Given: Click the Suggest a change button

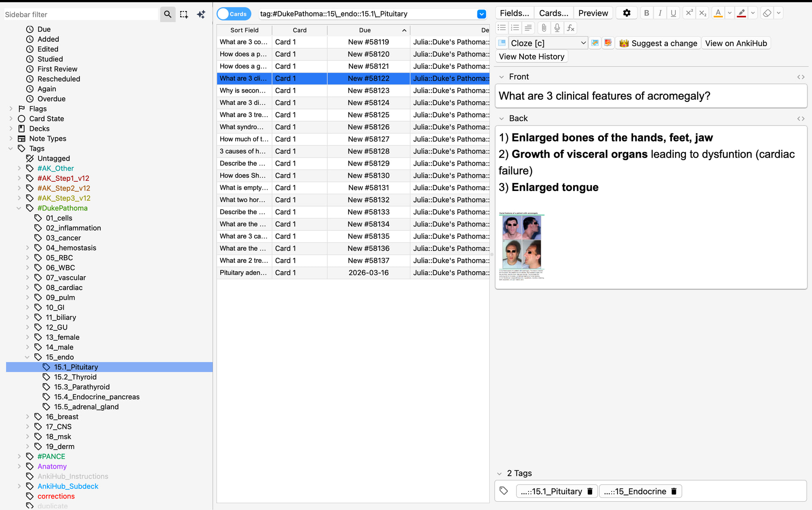Looking at the screenshot, I should (x=658, y=43).
